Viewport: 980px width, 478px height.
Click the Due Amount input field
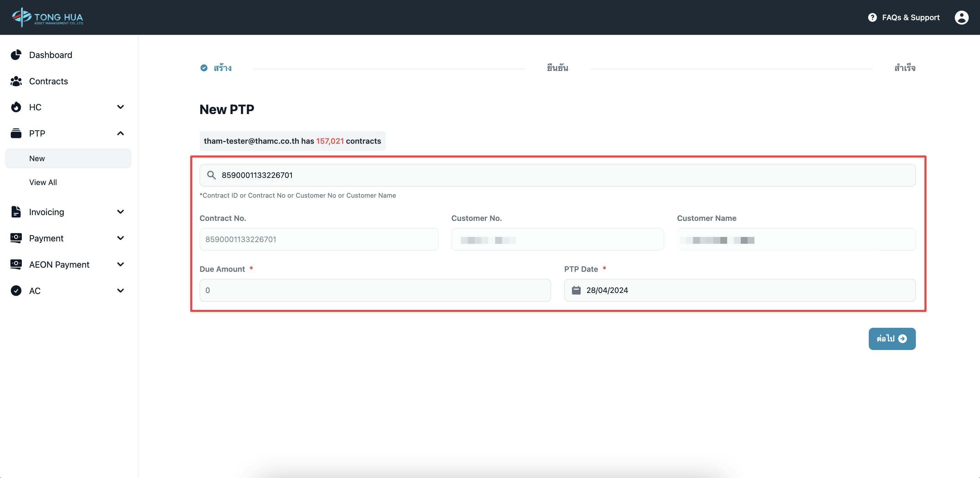pos(375,290)
